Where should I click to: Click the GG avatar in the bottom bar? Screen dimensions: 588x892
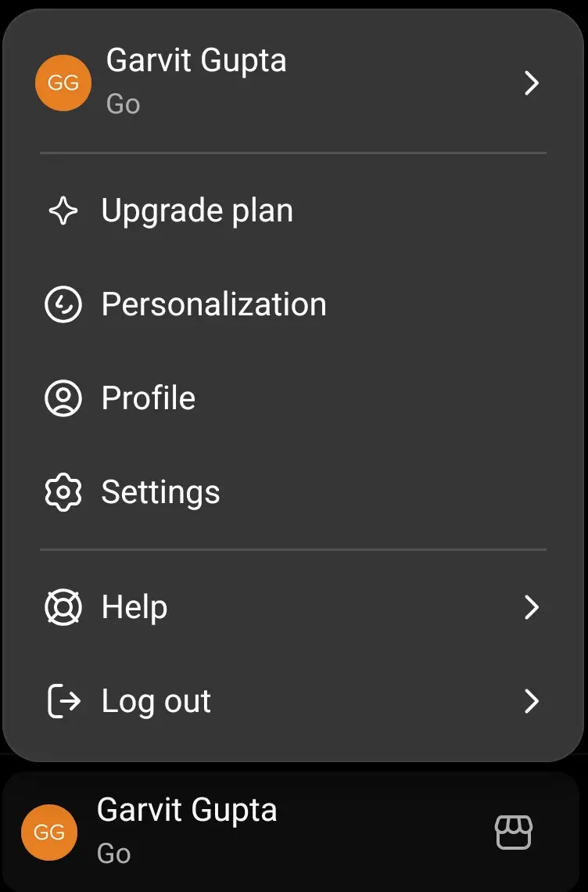49,833
